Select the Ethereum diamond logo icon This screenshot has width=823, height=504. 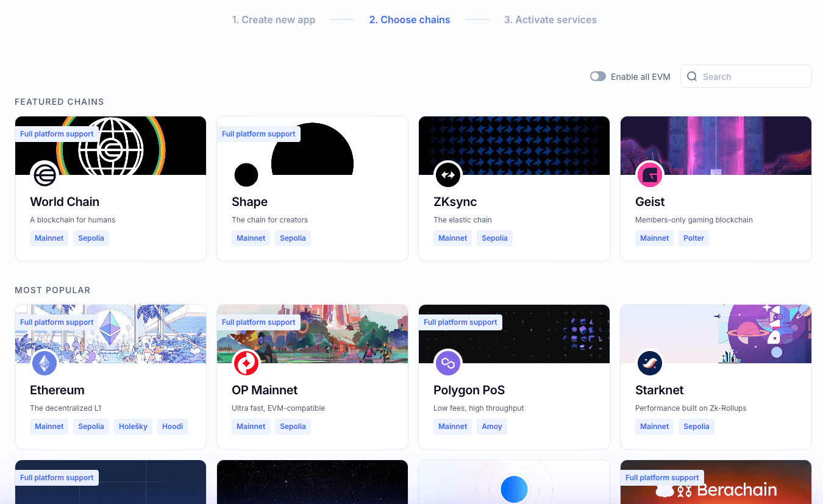(45, 363)
